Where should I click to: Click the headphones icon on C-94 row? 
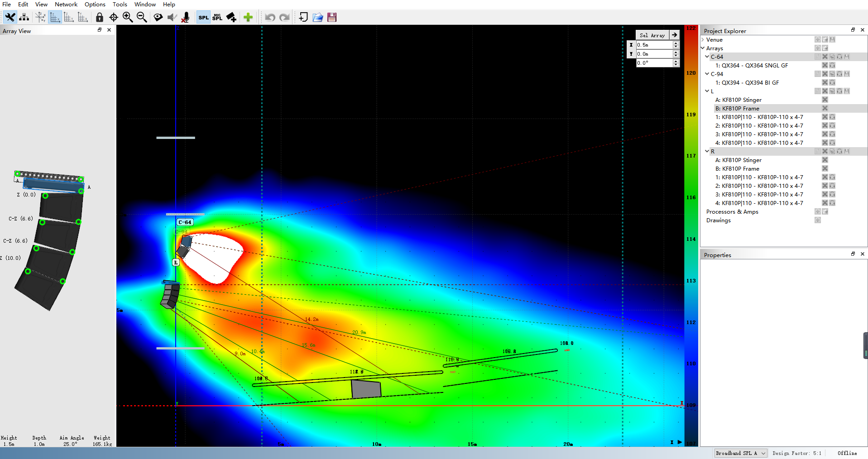pyautogui.click(x=839, y=74)
